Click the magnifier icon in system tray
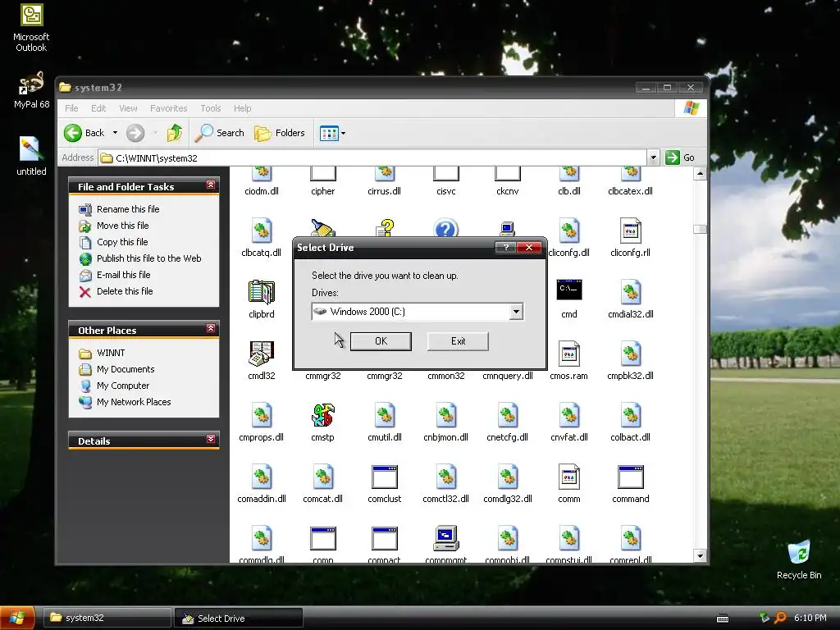This screenshot has height=630, width=840. pos(781,618)
